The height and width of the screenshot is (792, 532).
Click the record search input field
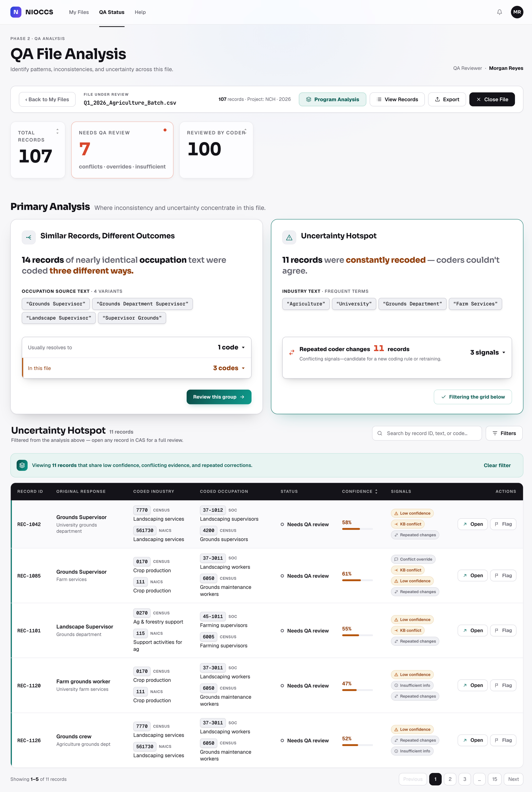[x=427, y=433]
